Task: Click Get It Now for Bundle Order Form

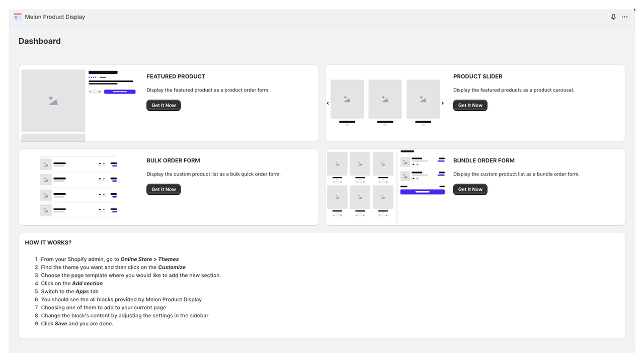Action: click(x=470, y=189)
